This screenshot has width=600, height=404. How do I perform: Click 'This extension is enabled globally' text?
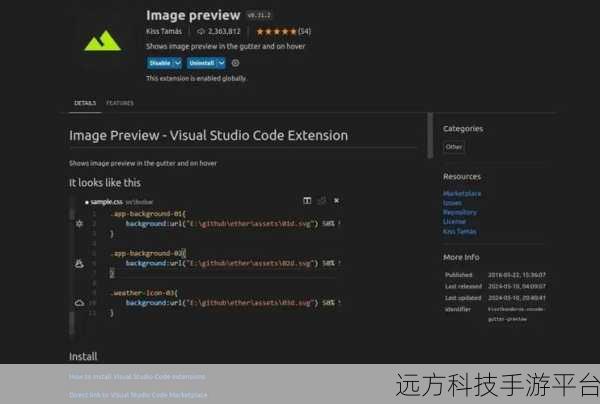pyautogui.click(x=196, y=78)
